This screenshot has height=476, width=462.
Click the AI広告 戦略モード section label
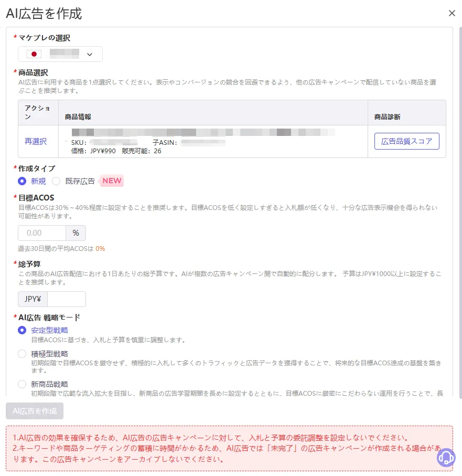click(49, 318)
